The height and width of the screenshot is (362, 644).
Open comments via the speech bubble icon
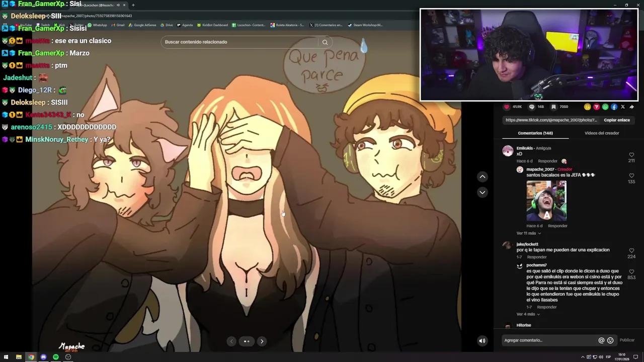point(532,107)
